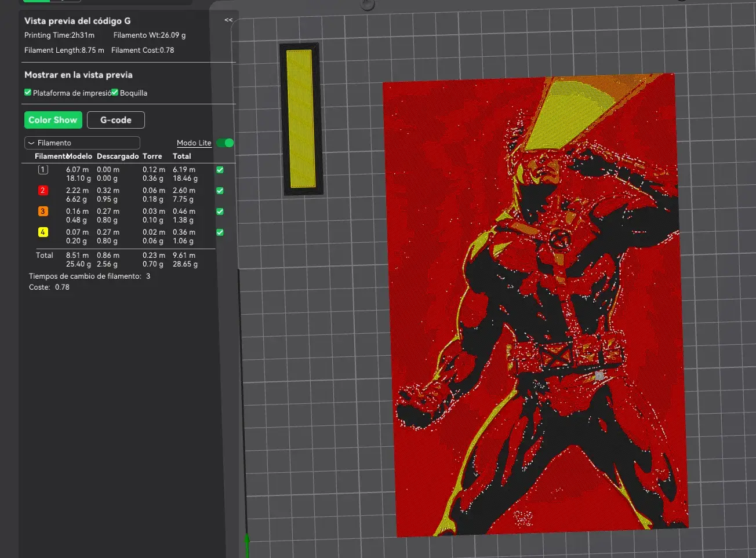Click the Modelo column header
Viewport: 756px width, 558px height.
(x=80, y=156)
